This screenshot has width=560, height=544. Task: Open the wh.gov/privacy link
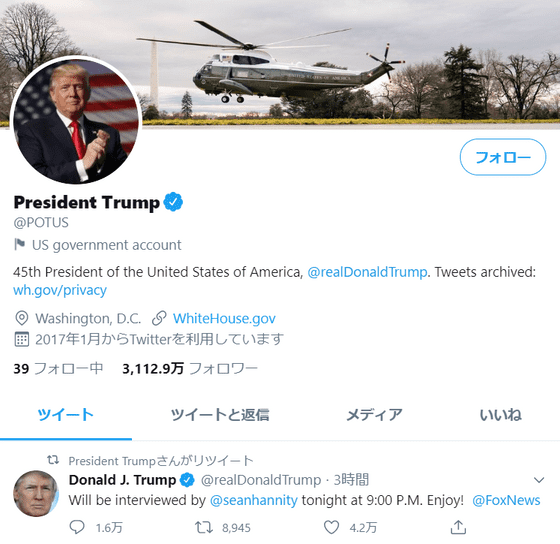pos(60,290)
